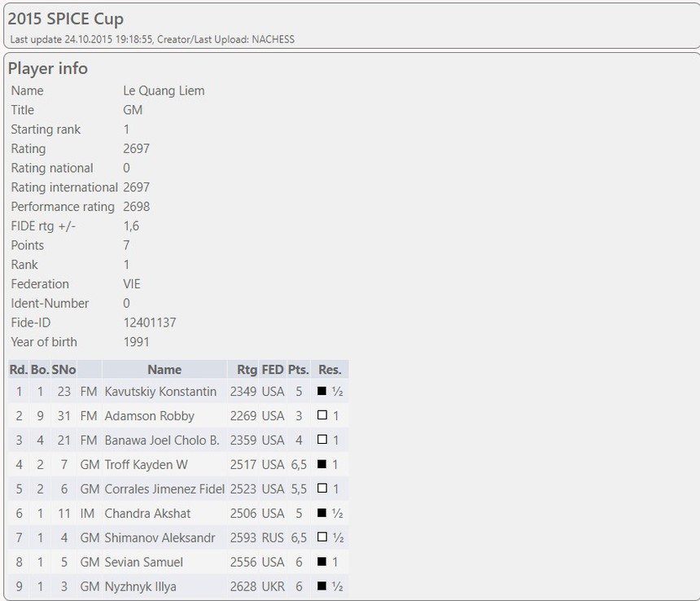Viewport: 700px width, 601px height.
Task: Open Sevian Samuel's player details
Action: (143, 562)
